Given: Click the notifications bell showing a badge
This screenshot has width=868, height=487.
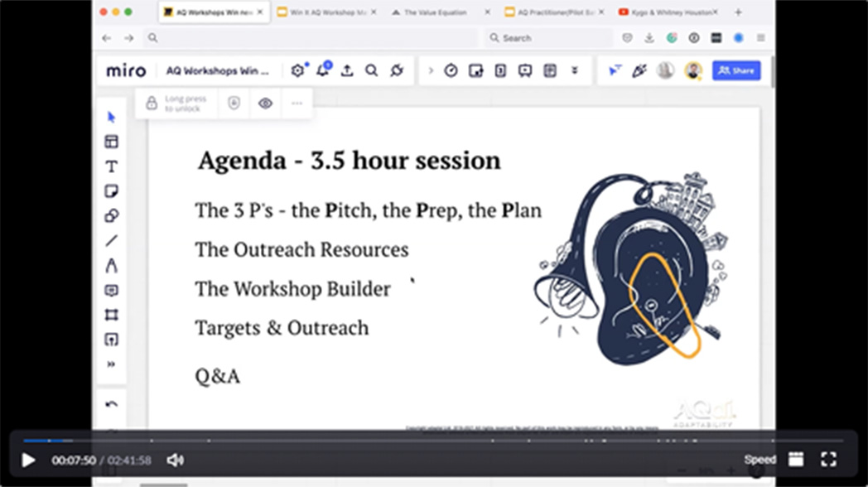Looking at the screenshot, I should pyautogui.click(x=322, y=70).
